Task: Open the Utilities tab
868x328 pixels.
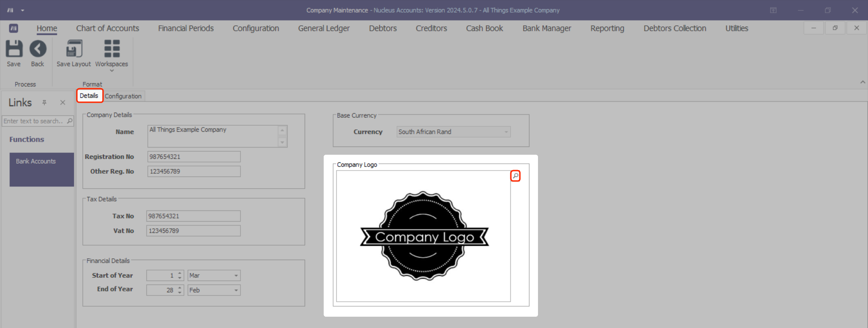Action: 737,28
